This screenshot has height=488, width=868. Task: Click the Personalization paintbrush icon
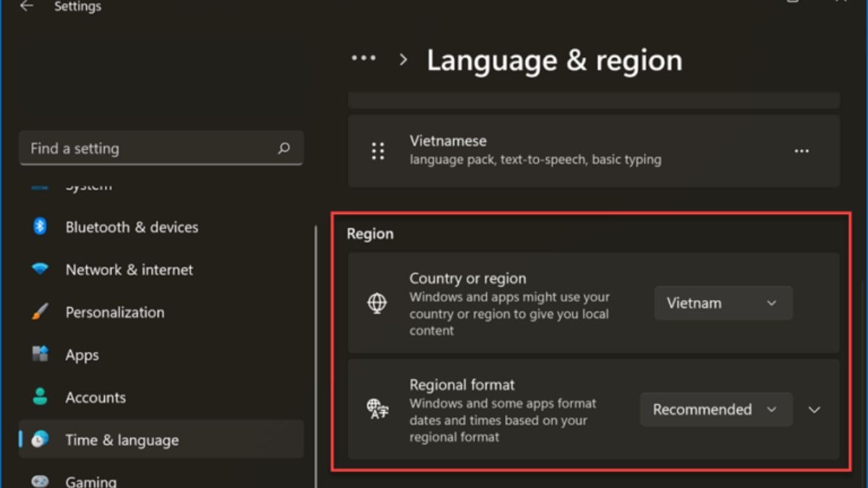pyautogui.click(x=40, y=312)
